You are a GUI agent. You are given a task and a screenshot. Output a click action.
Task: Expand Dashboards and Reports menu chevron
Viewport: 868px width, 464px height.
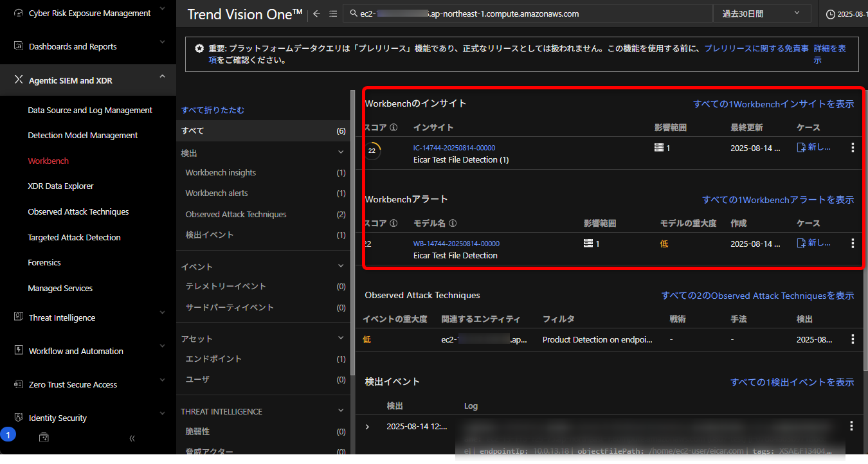162,43
